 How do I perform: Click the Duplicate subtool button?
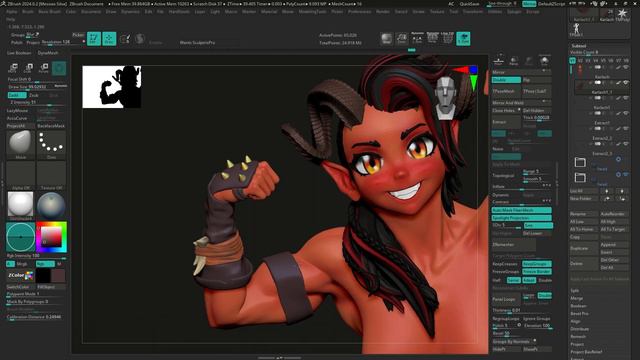584,249
